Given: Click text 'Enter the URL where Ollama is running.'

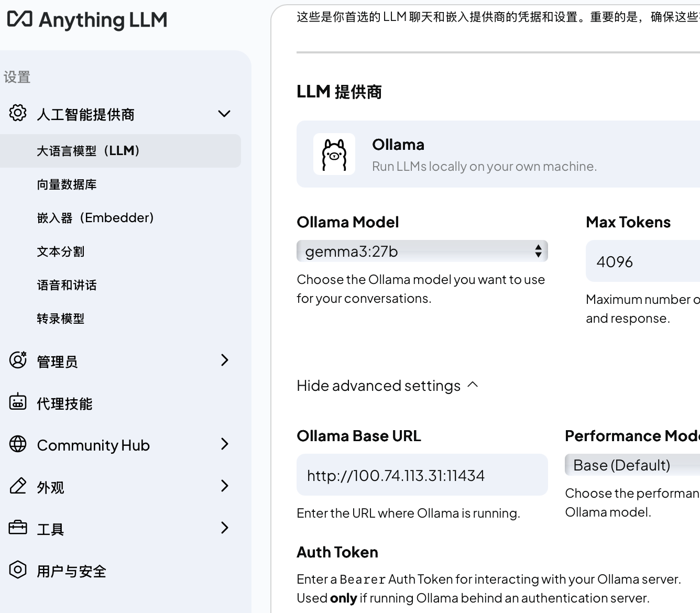Looking at the screenshot, I should 408,513.
